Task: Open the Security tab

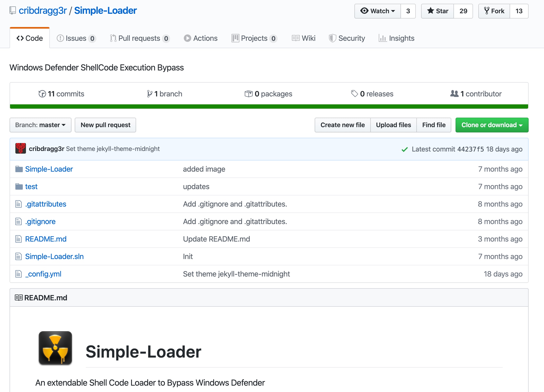Action: [347, 38]
